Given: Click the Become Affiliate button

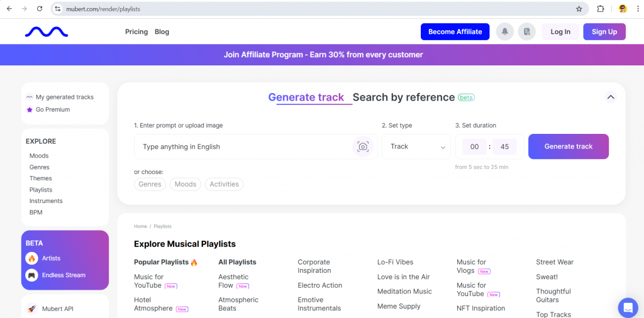Looking at the screenshot, I should coord(455,32).
